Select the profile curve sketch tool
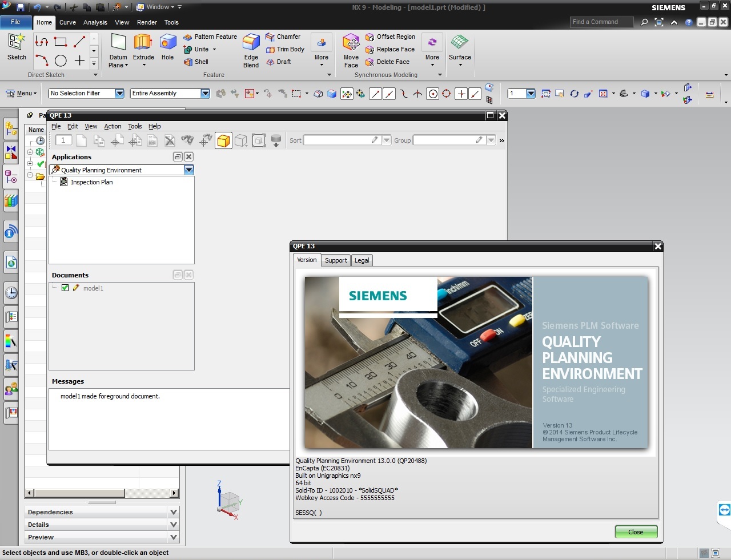 [x=41, y=41]
